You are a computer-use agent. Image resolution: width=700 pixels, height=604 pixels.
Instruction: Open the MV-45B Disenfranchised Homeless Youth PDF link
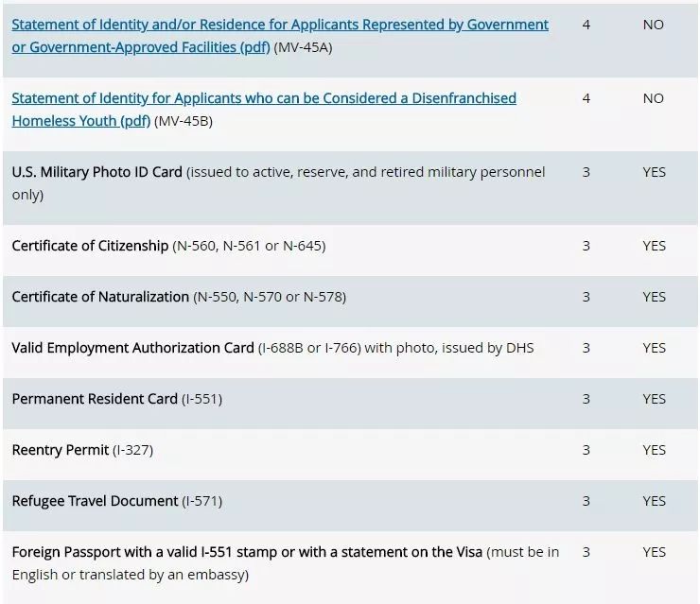pos(264,110)
